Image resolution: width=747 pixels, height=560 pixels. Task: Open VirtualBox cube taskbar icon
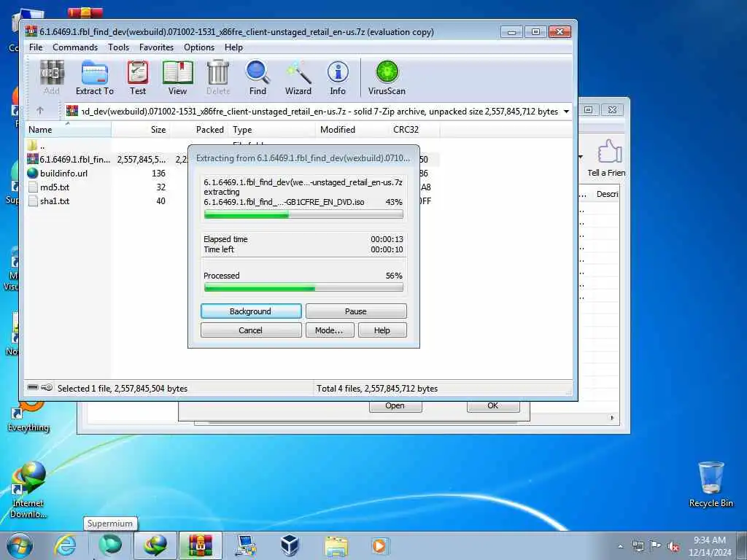[289, 545]
